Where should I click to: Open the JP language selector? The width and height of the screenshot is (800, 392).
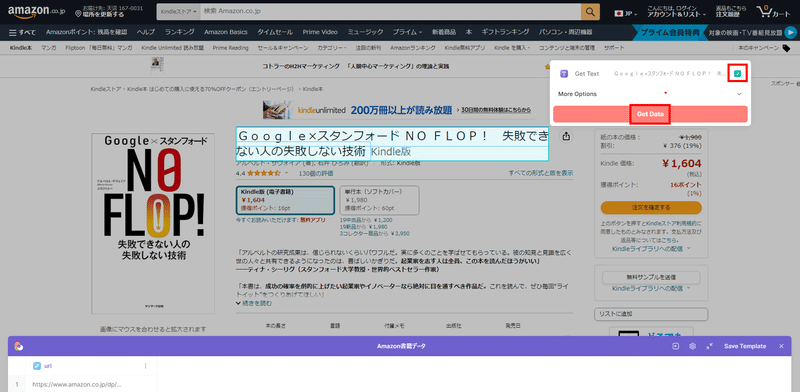[x=627, y=13]
